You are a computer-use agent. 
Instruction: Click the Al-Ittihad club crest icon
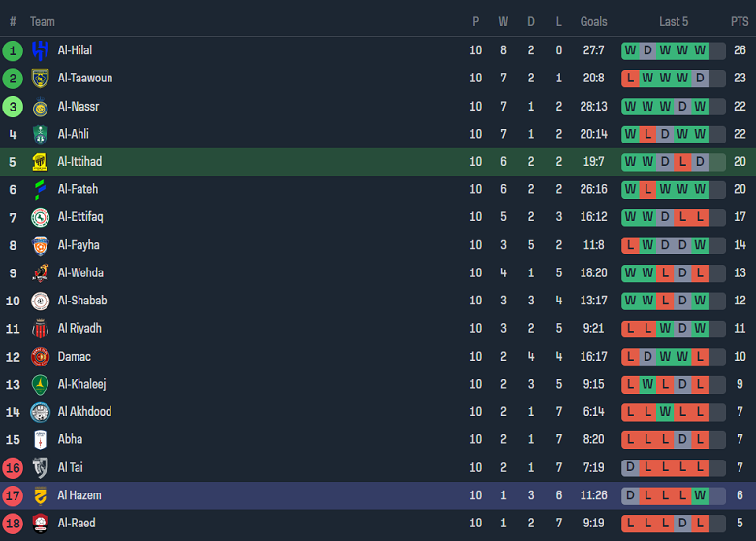click(40, 162)
